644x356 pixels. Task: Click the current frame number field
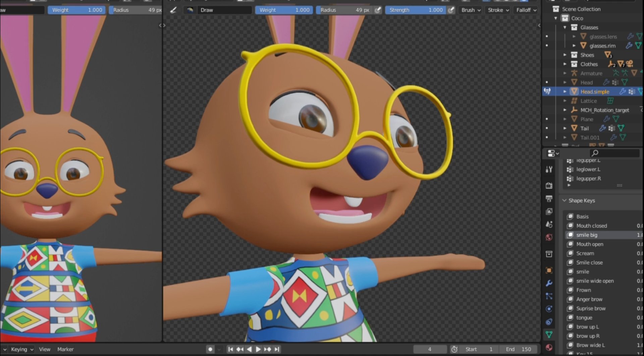(x=430, y=349)
